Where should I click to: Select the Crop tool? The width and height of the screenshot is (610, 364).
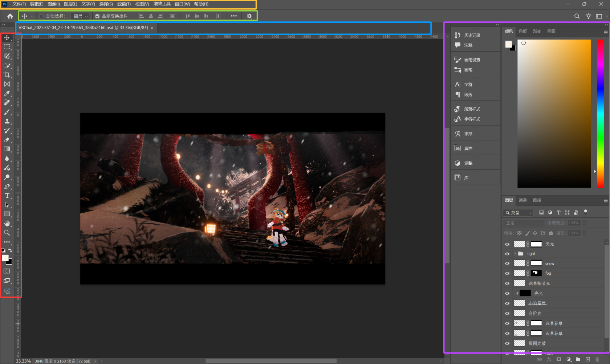[x=7, y=75]
